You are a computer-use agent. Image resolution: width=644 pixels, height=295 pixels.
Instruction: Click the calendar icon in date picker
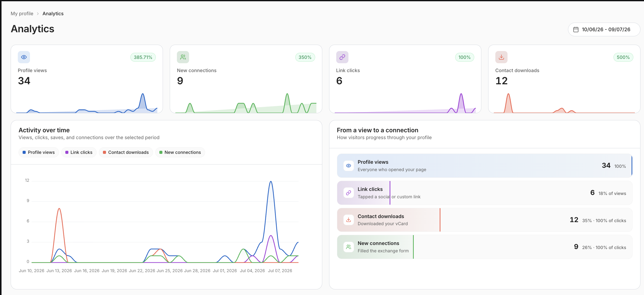(576, 29)
